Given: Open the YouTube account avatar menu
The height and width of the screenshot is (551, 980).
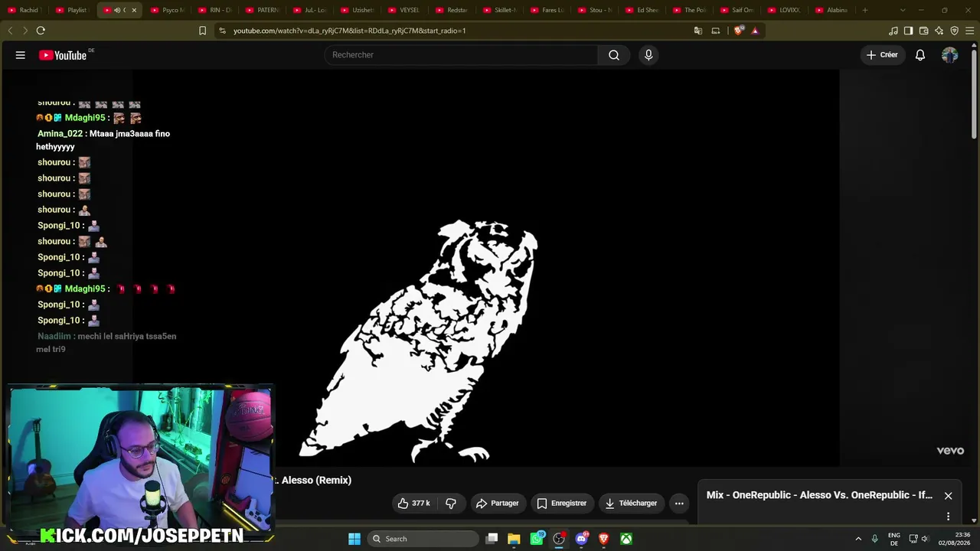Looking at the screenshot, I should pos(949,55).
